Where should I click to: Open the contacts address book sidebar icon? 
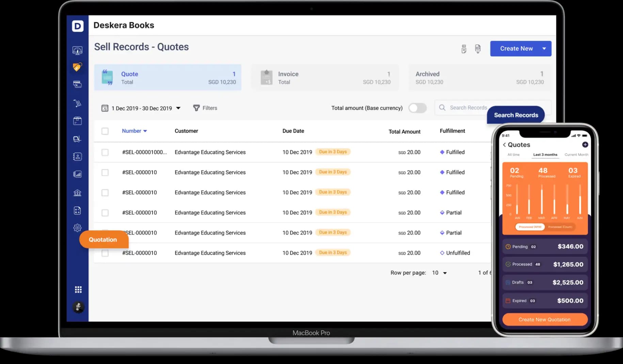78,156
